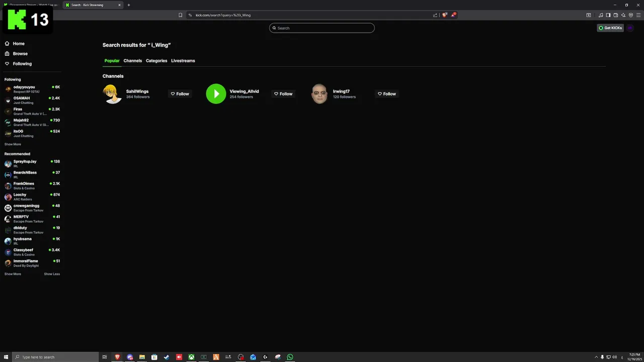This screenshot has height=362, width=644.
Task: Click the user profile avatar on Kick
Action: pyautogui.click(x=630, y=28)
